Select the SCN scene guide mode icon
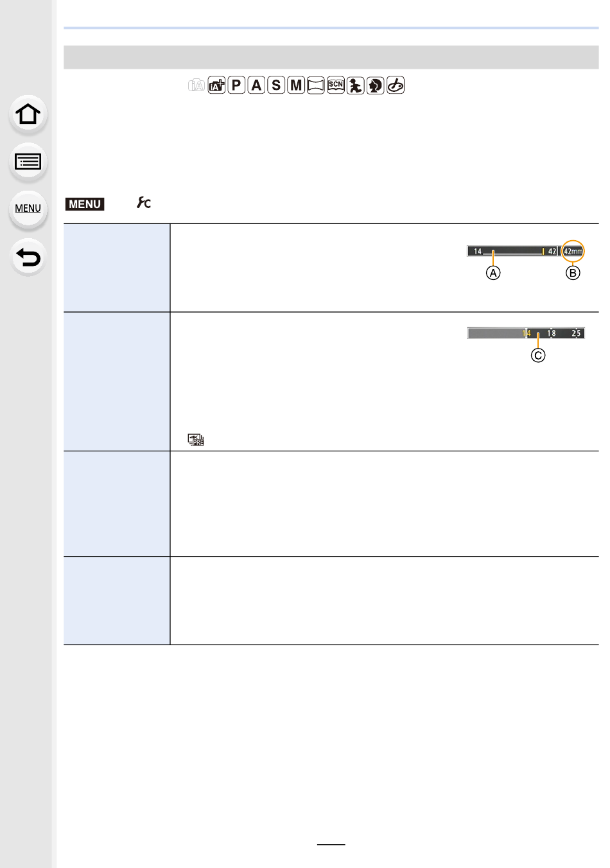This screenshot has width=610, height=868. tap(336, 85)
